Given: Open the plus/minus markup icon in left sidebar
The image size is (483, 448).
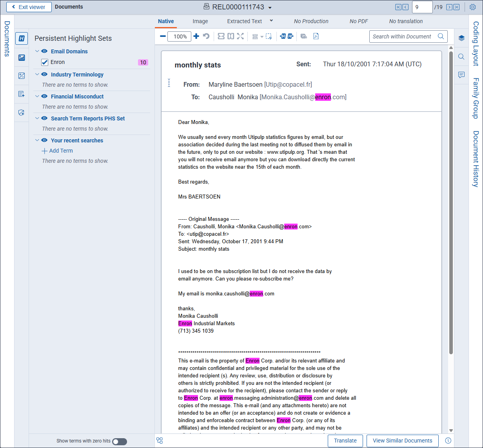Looking at the screenshot, I should point(22,76).
